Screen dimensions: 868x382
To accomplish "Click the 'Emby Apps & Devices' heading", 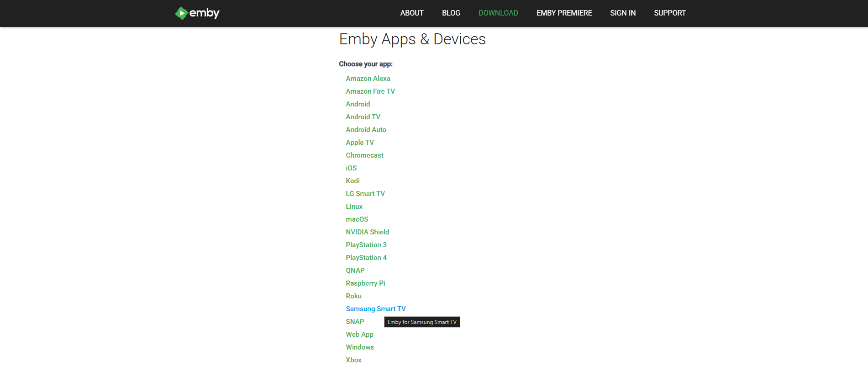I will (412, 39).
